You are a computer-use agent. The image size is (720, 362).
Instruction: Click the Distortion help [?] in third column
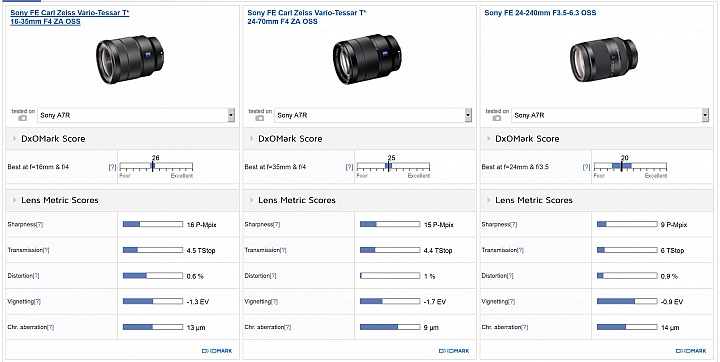pos(510,276)
